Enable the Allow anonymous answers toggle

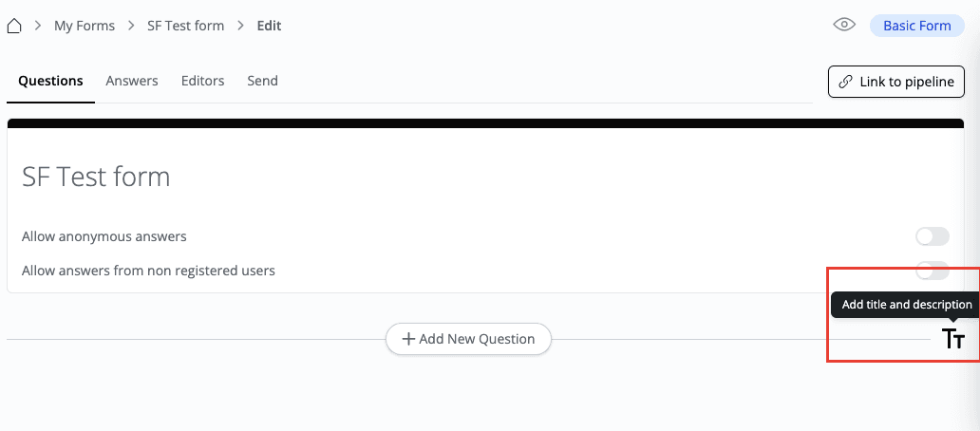(932, 236)
